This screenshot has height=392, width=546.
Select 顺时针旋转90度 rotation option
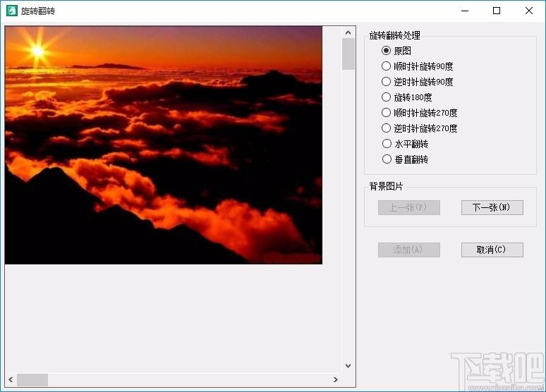[386, 66]
